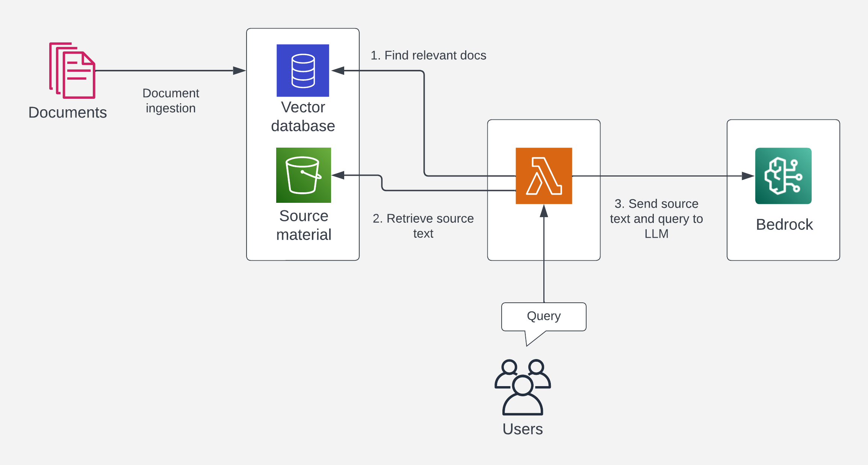The width and height of the screenshot is (868, 465).
Task: Select the 'Document ingestion' label
Action: tap(171, 101)
